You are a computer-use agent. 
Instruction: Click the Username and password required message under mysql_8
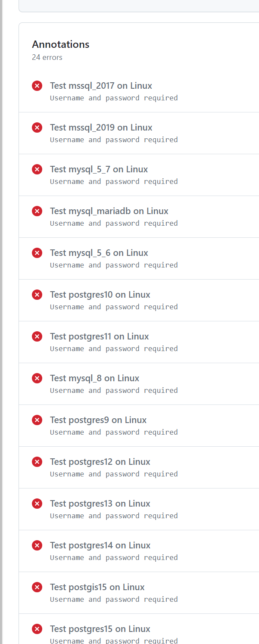pyautogui.click(x=114, y=390)
